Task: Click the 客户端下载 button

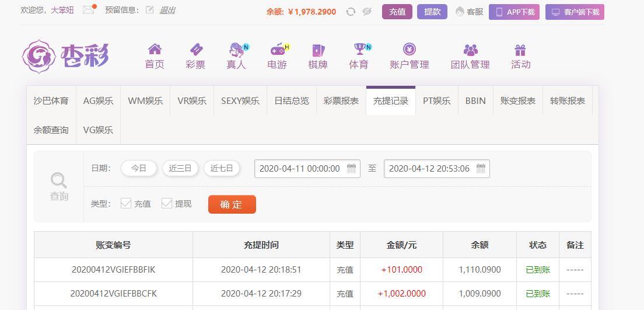Action: click(x=575, y=12)
